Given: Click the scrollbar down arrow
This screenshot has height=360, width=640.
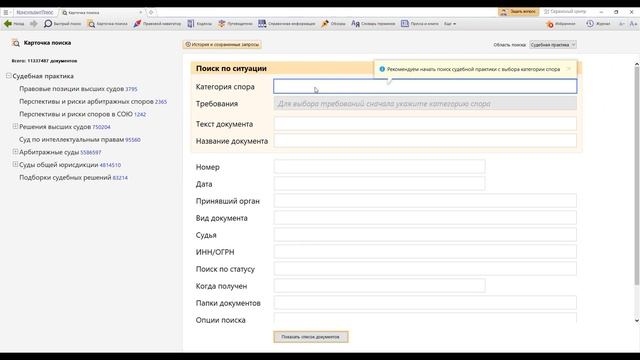Looking at the screenshot, I should (636, 320).
